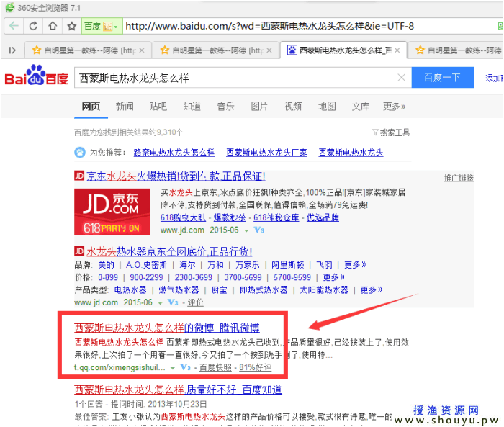Switch to first 自明星第一教练--阿德 tab
Image resolution: width=504 pixels, height=427 pixels.
tap(84, 50)
